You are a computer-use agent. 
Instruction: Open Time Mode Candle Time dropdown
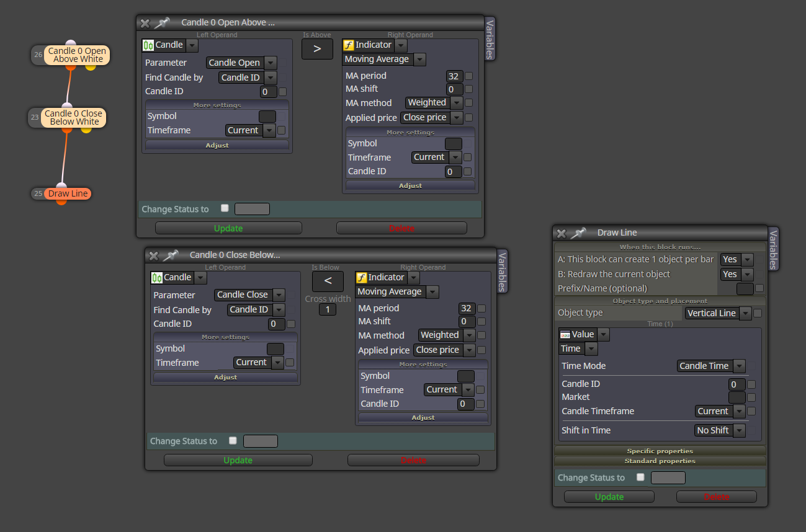click(x=711, y=366)
